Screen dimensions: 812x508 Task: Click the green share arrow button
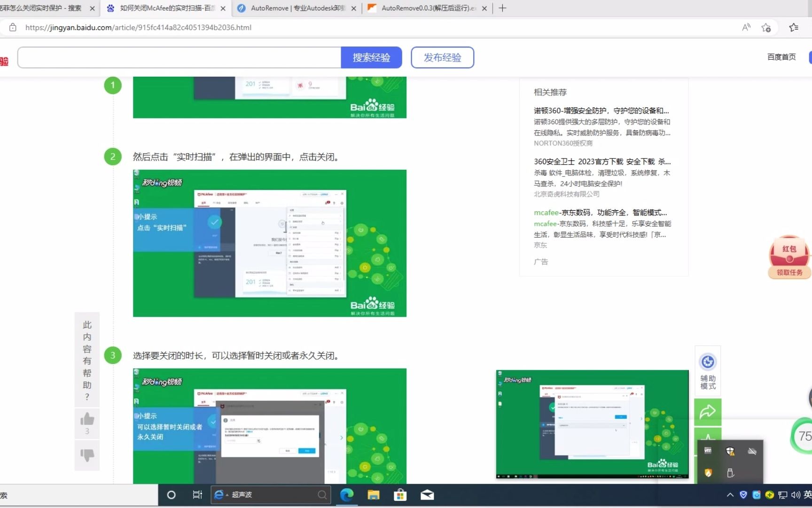pyautogui.click(x=708, y=412)
